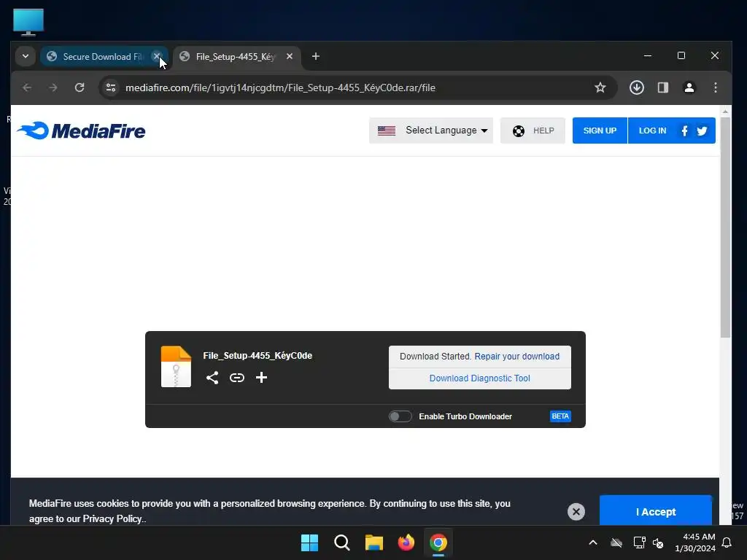
Task: Show hidden system tray icons
Action: [x=593, y=542]
